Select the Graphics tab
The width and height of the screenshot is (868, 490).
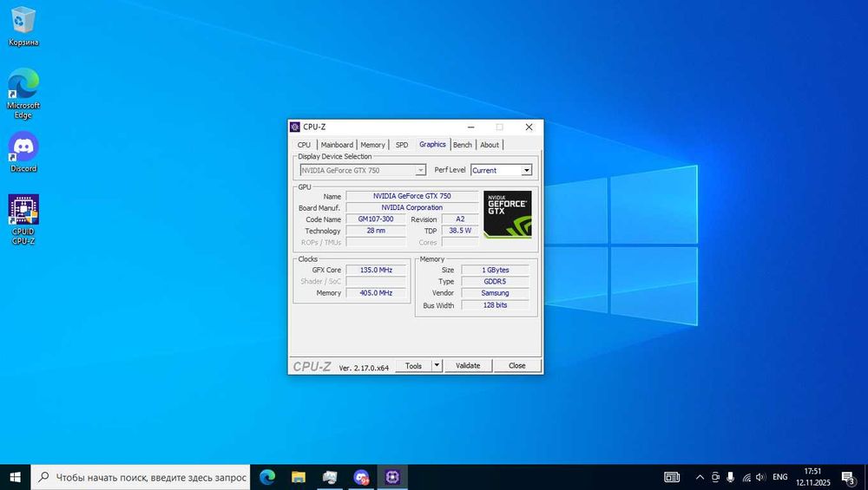[432, 144]
